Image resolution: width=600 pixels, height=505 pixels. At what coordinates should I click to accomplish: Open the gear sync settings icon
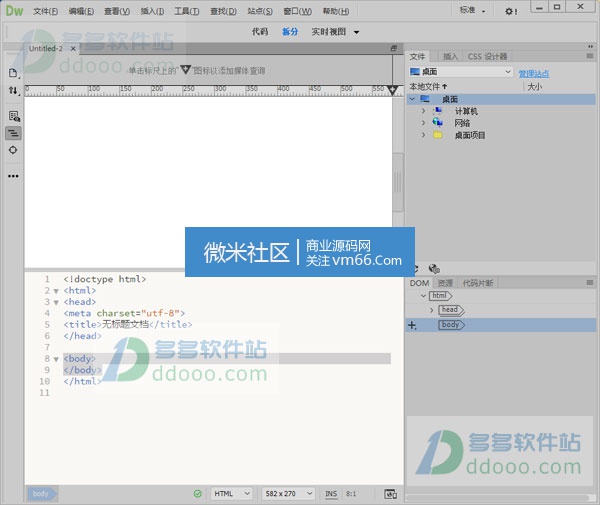pos(511,11)
